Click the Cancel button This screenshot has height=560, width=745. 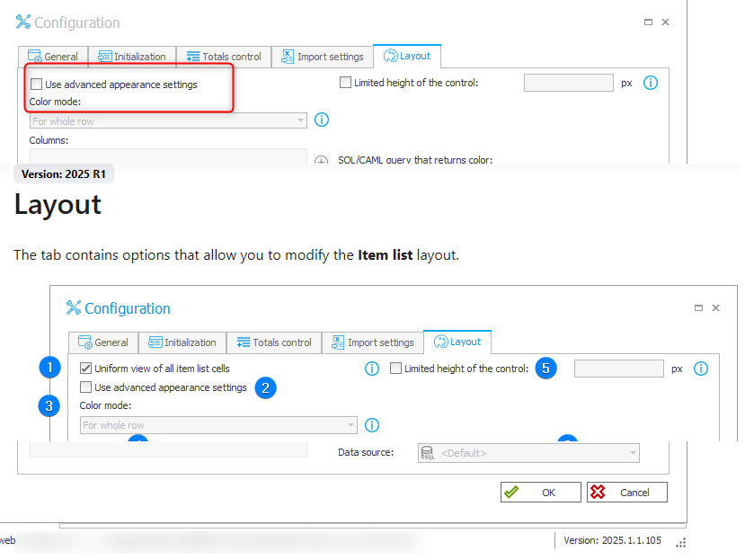coord(627,492)
